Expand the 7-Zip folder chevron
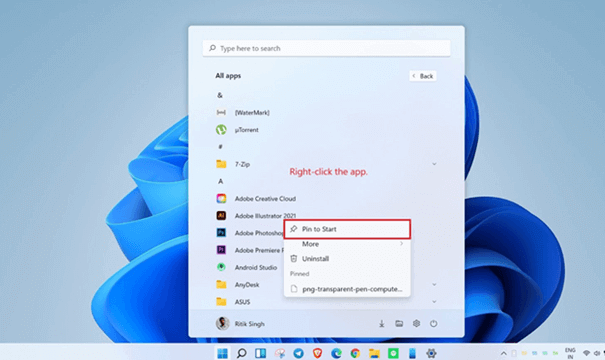Viewport: 605px width, 360px height. pyautogui.click(x=434, y=164)
